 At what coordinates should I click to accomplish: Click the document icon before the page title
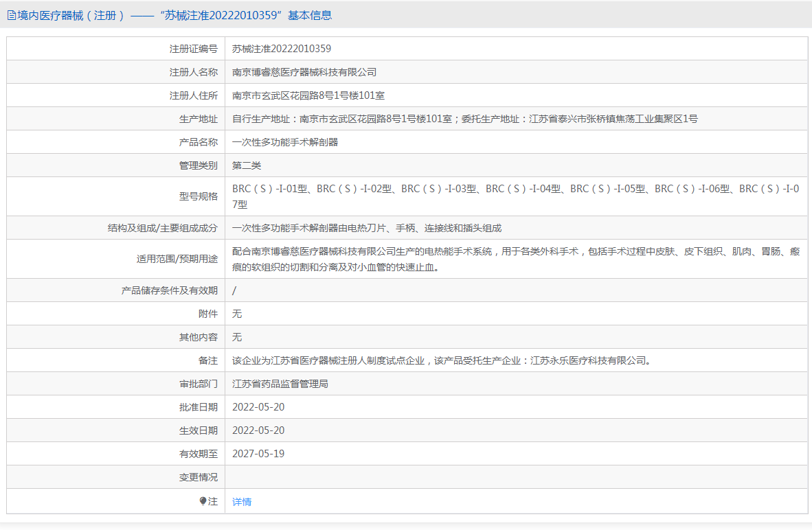[12, 15]
